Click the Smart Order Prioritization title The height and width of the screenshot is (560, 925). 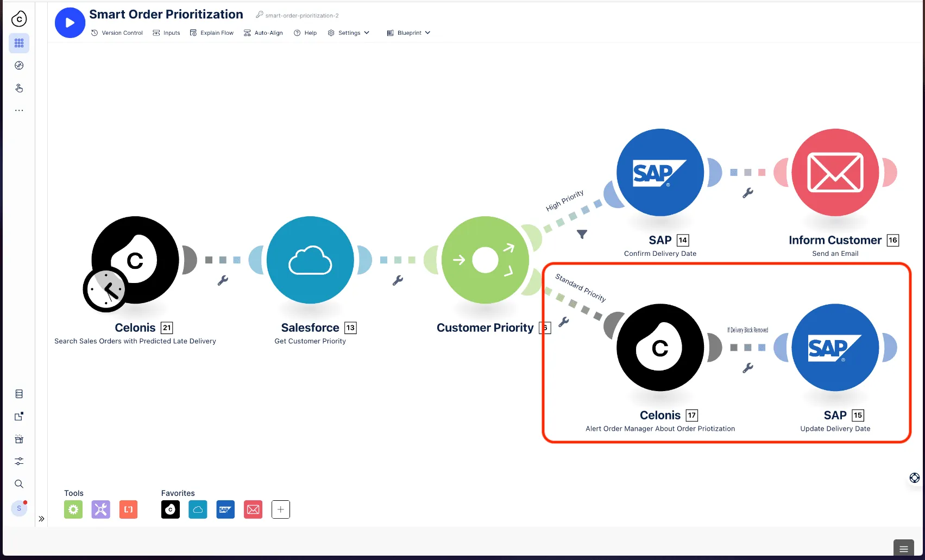click(x=166, y=15)
